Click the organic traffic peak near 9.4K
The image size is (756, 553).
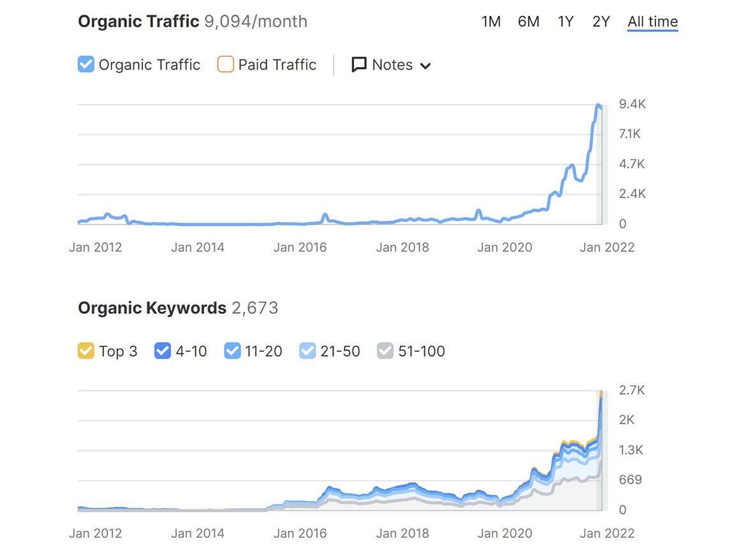(x=598, y=106)
